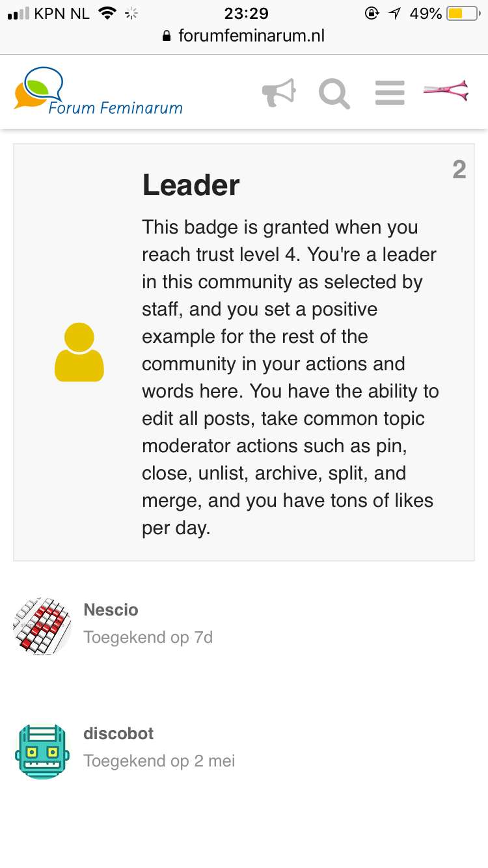Screen dimensions: 488x868
Task: Open the Nescio keyboard avatar
Action: coord(42,626)
